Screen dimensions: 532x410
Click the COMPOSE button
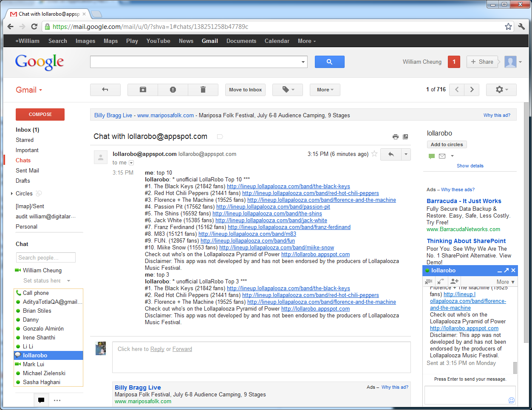click(x=40, y=114)
